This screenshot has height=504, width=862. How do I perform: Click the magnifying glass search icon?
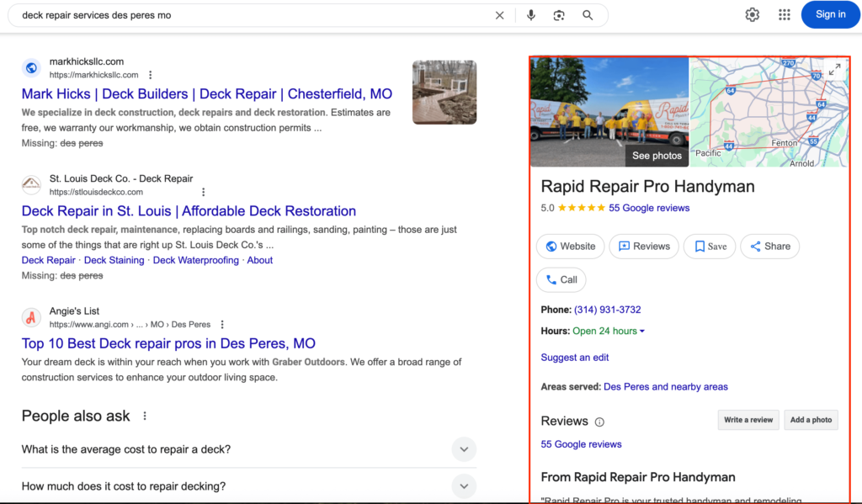click(x=588, y=15)
